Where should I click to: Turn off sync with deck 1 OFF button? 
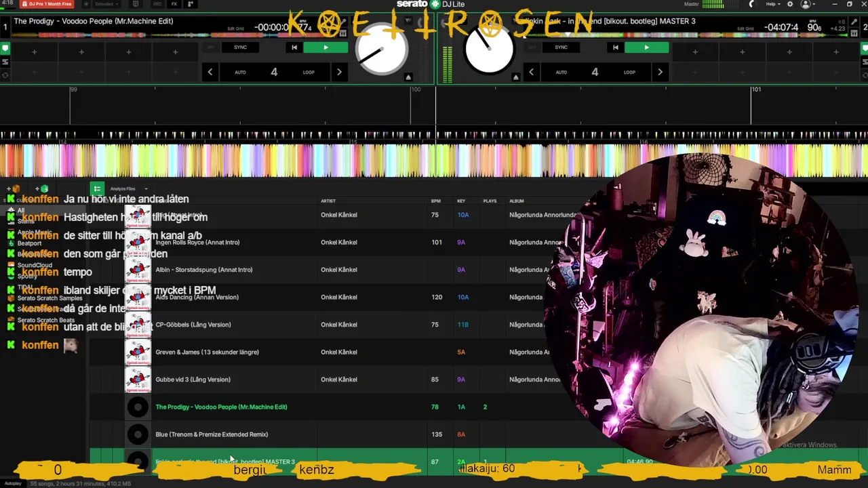[x=210, y=47]
